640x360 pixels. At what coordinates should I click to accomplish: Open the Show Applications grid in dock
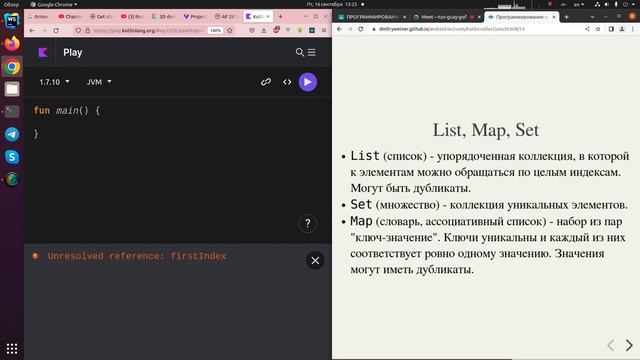(12, 348)
